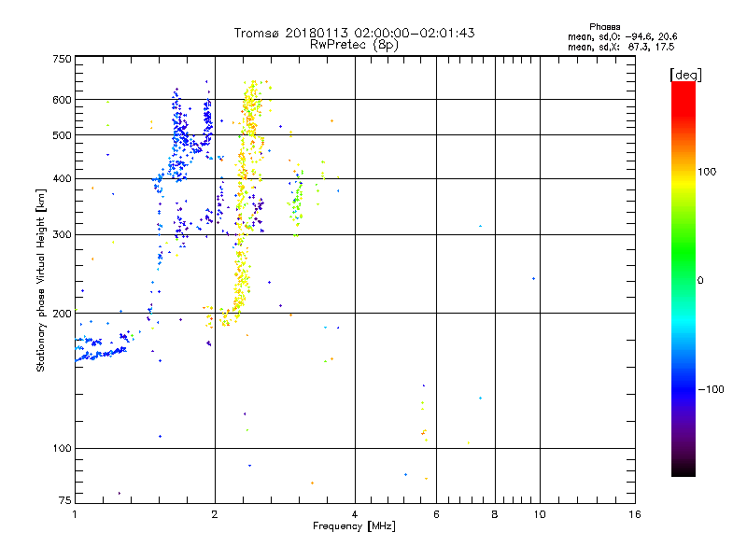747x560 pixels.
Task: Click the colorbar tick label '100'
Action: 707,172
